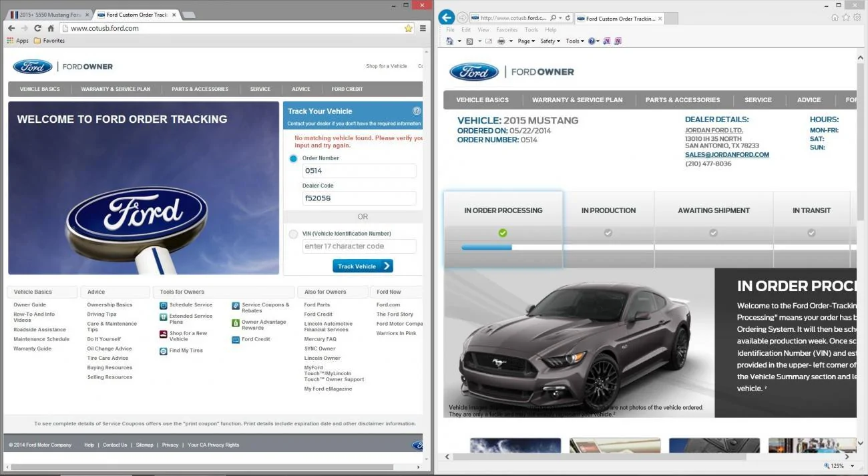Click the IE vertical scrollbar down arrow

861,443
